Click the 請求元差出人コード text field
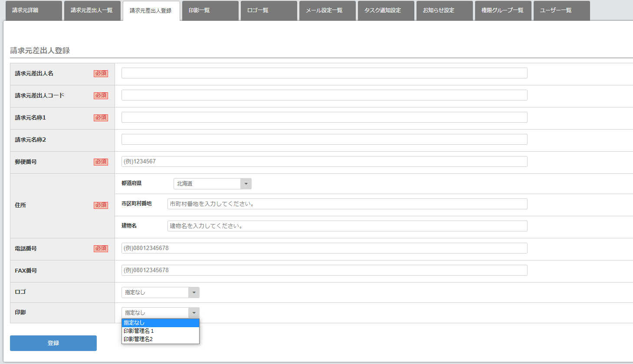This screenshot has width=633, height=364. (324, 95)
